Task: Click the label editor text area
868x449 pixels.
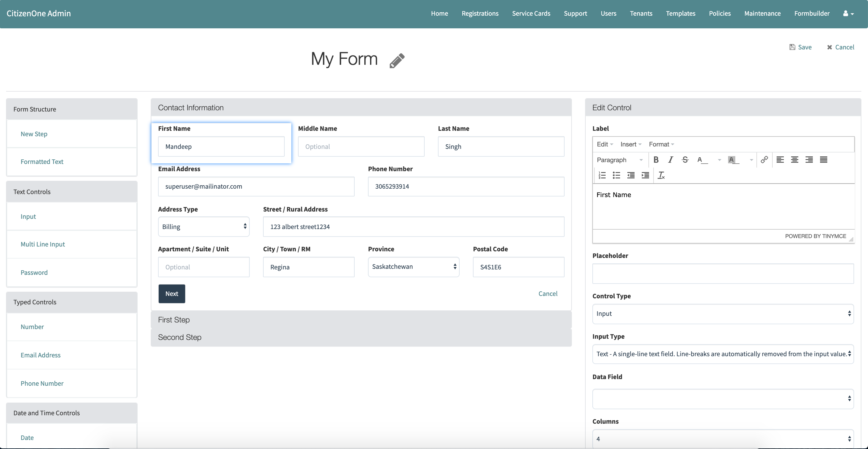Action: tap(724, 207)
